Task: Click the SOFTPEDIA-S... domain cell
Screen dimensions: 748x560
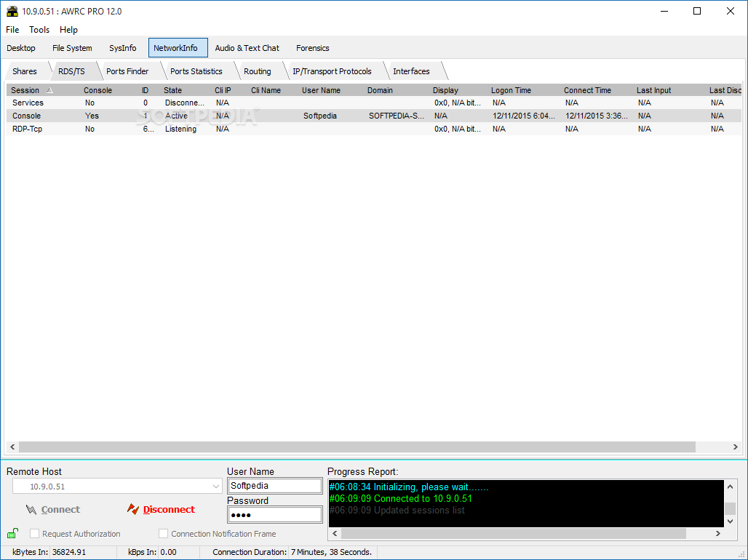Action: (396, 116)
